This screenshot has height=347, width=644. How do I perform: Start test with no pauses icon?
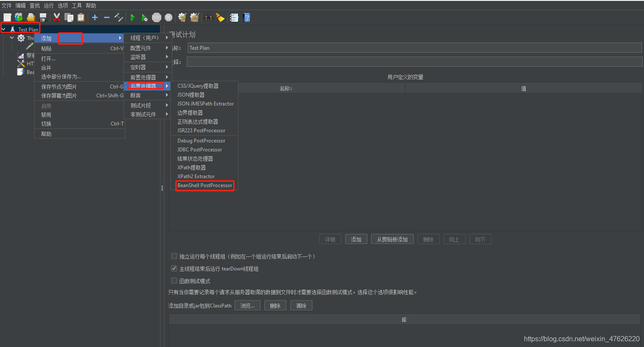145,17
